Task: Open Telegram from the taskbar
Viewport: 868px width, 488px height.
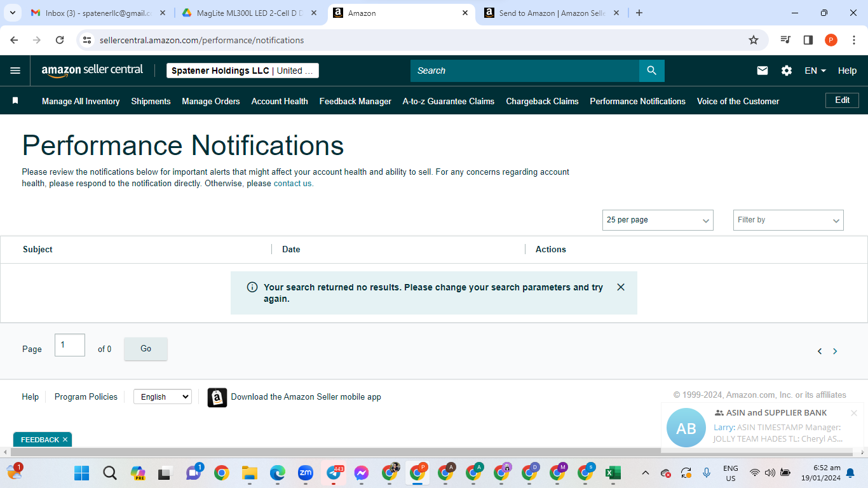Action: pos(334,473)
